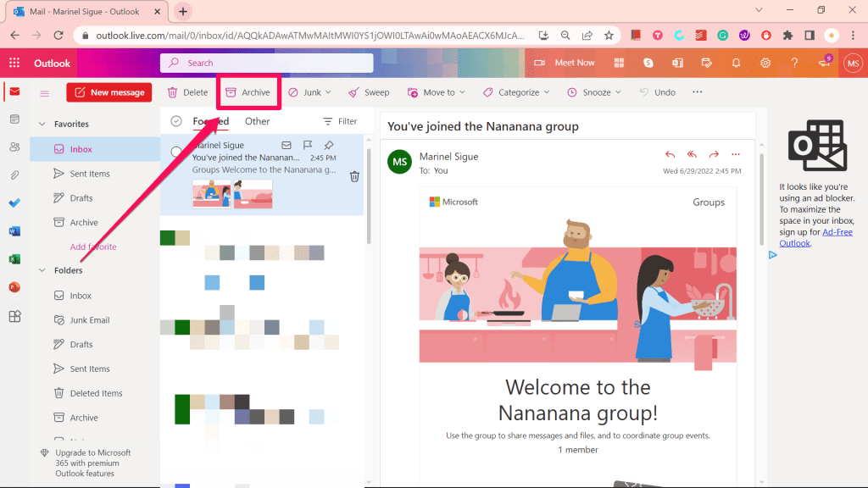The height and width of the screenshot is (488, 868).
Task: Click the message list scrollbar
Action: click(368, 195)
